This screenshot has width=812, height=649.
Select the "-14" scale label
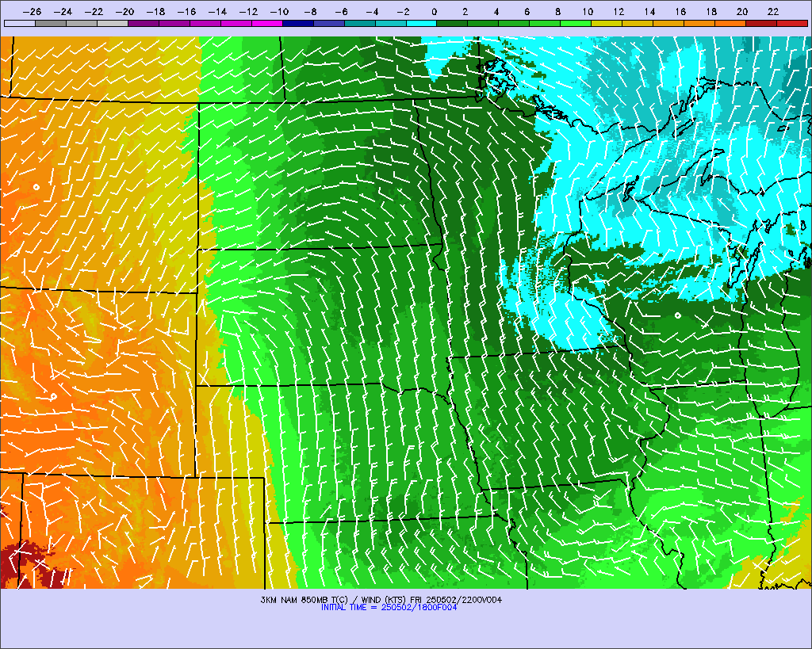click(x=217, y=11)
